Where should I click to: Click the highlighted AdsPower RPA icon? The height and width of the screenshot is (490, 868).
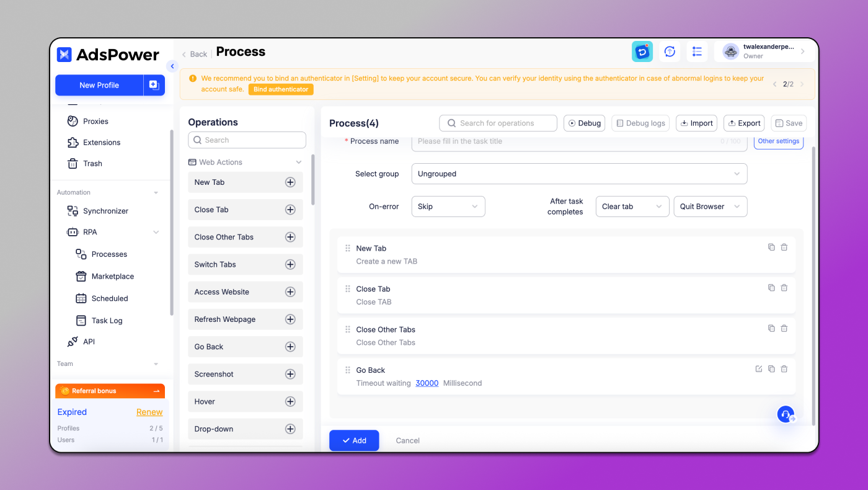point(642,51)
